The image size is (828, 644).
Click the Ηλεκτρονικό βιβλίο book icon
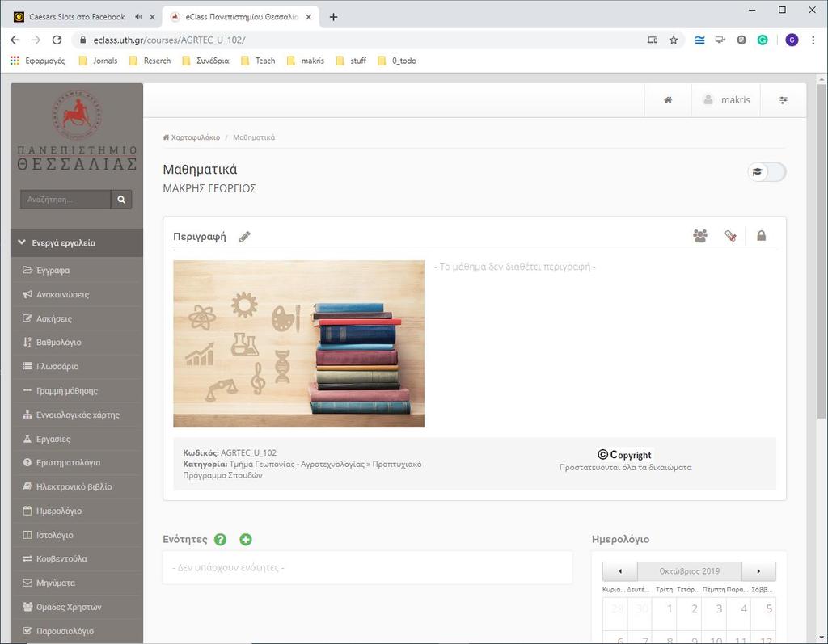pyautogui.click(x=27, y=486)
